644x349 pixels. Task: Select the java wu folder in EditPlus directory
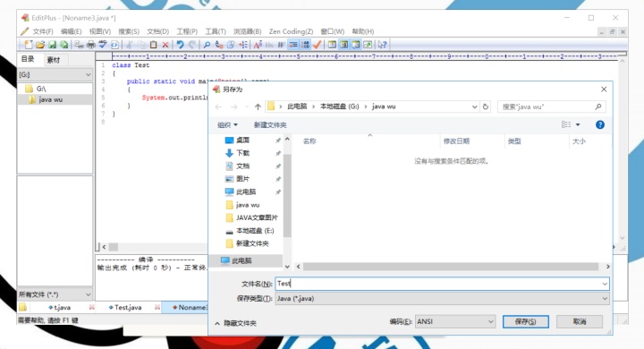pyautogui.click(x=50, y=99)
